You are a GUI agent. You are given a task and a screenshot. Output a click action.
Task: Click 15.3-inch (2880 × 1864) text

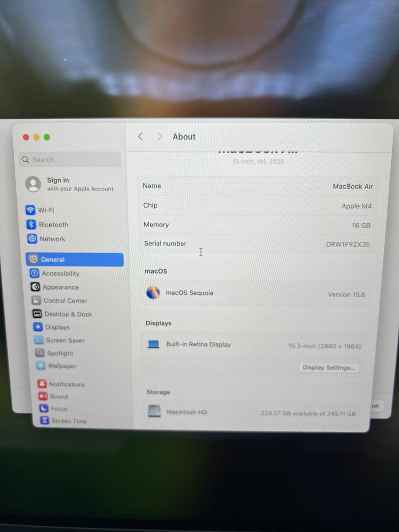[x=324, y=346]
